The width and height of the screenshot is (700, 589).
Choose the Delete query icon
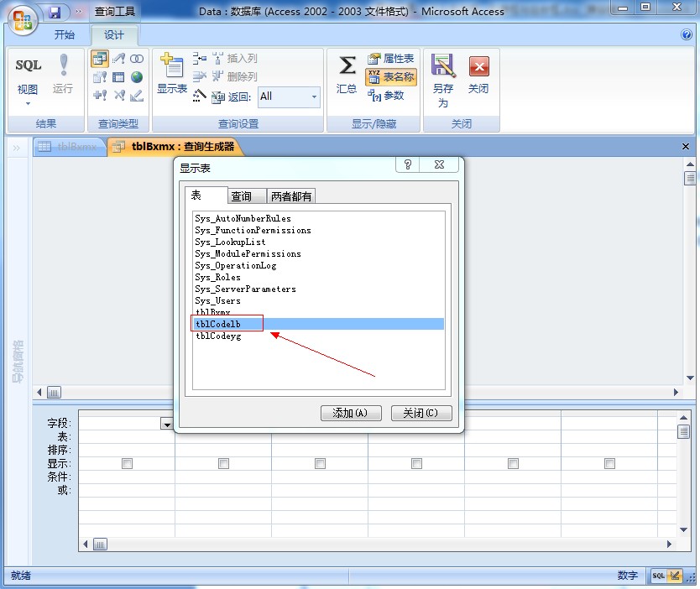[118, 95]
